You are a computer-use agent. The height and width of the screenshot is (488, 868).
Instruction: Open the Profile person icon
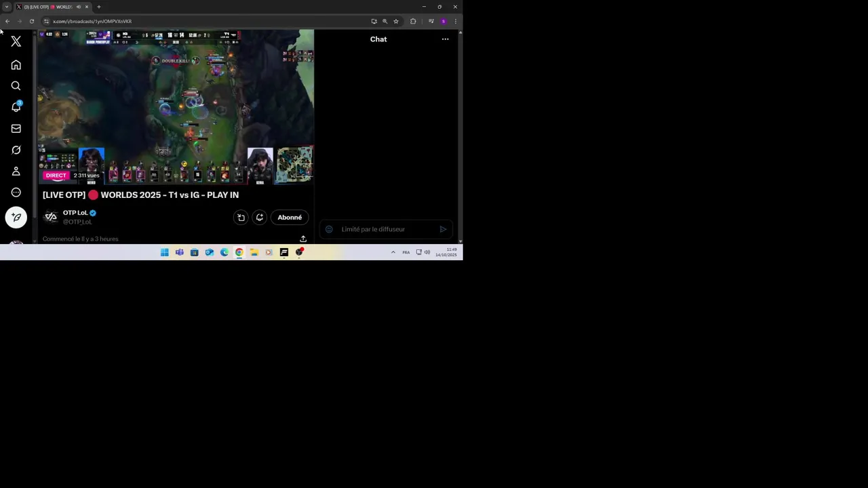click(16, 171)
